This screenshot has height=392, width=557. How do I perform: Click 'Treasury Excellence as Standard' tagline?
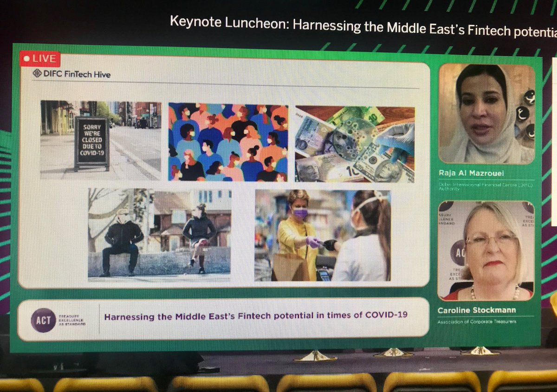[x=72, y=320]
